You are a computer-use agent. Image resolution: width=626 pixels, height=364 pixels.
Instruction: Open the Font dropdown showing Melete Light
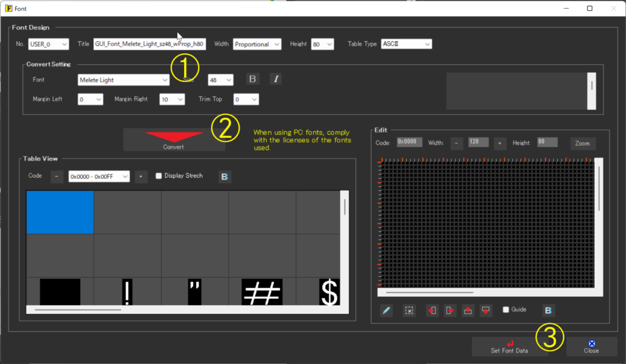[x=123, y=80]
